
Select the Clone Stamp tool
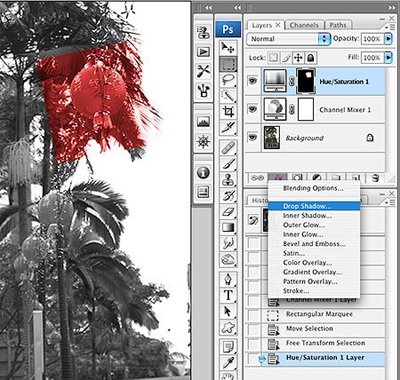pos(228,180)
